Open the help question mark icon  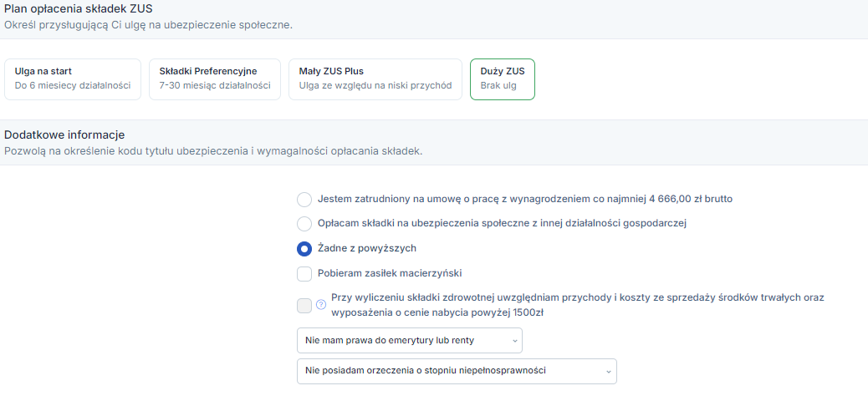tap(321, 305)
